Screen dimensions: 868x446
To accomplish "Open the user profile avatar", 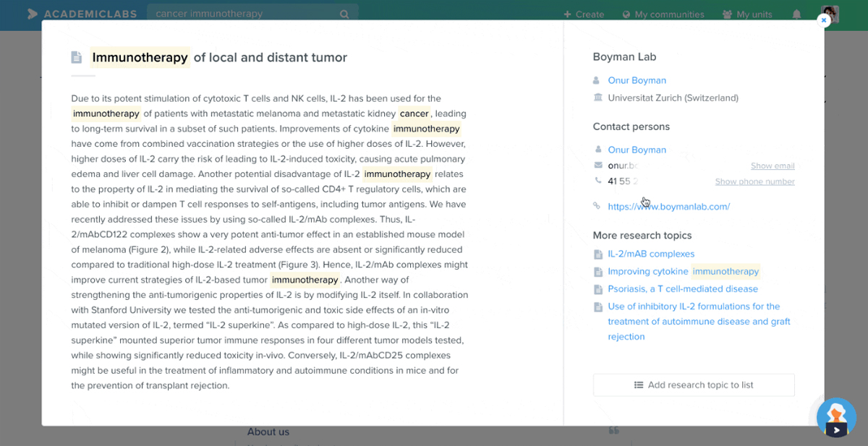I will click(830, 14).
